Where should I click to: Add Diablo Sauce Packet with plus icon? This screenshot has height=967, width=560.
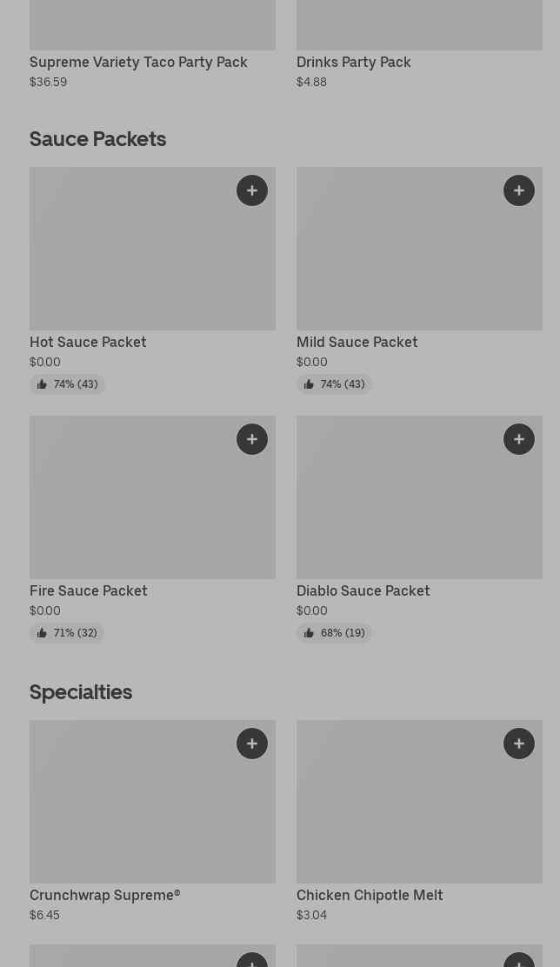point(519,439)
